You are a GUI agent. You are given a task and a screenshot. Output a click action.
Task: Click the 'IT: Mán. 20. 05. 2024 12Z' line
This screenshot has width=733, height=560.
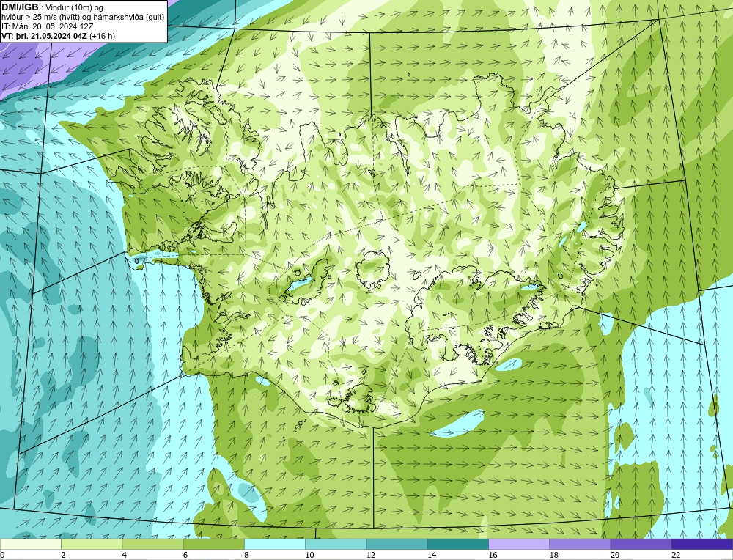click(x=48, y=26)
